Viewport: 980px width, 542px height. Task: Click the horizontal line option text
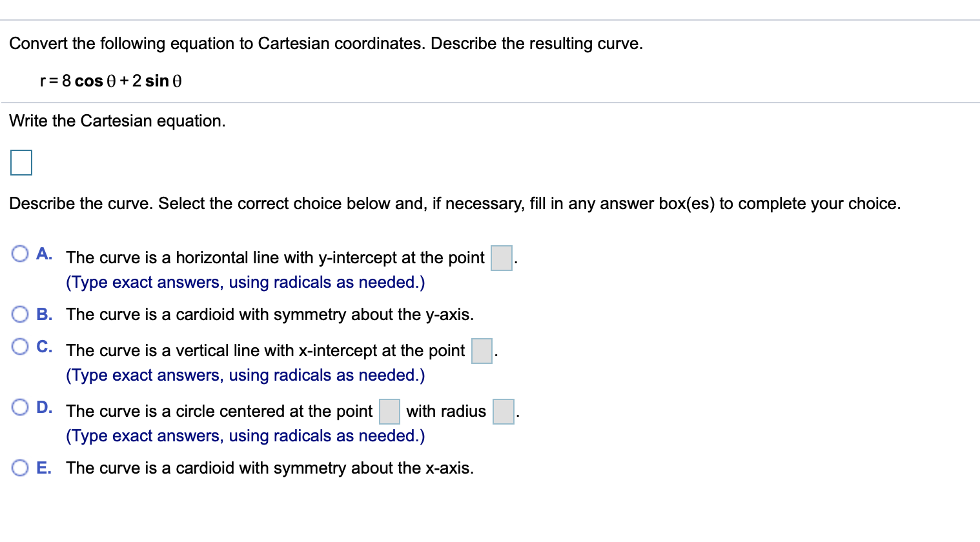275,258
